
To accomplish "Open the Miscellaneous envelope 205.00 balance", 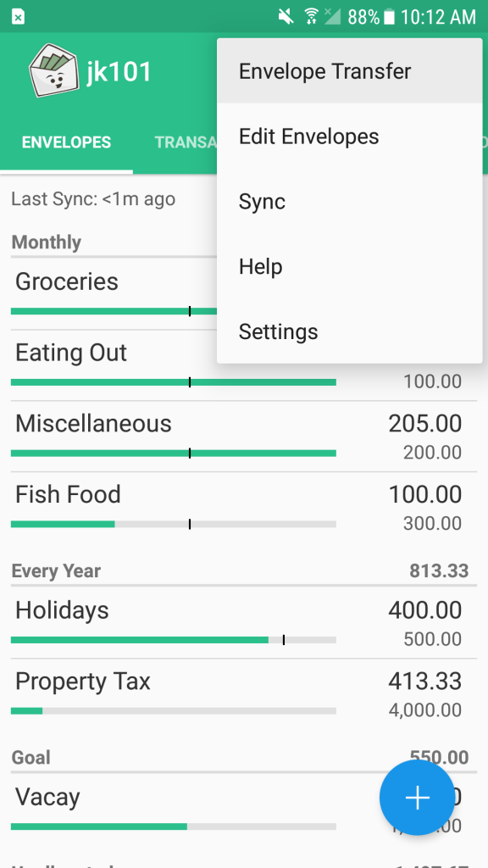I will (x=425, y=424).
